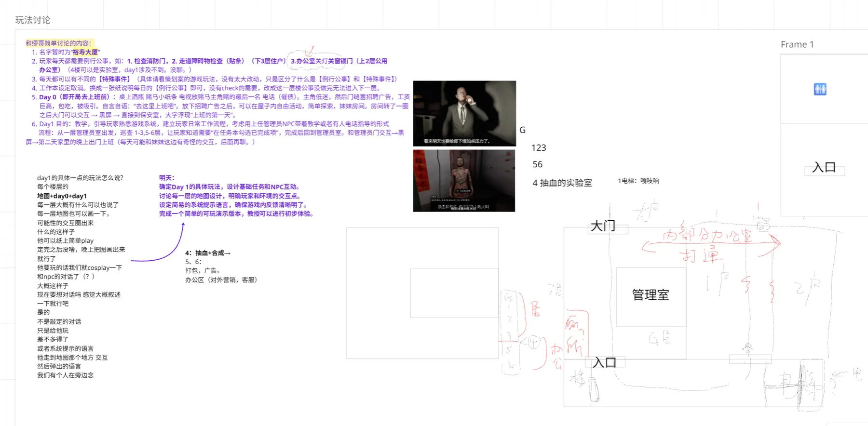This screenshot has height=426, width=868.
Task: Click the line '或者系统提示的语言'
Action: pyautogui.click(x=65, y=348)
